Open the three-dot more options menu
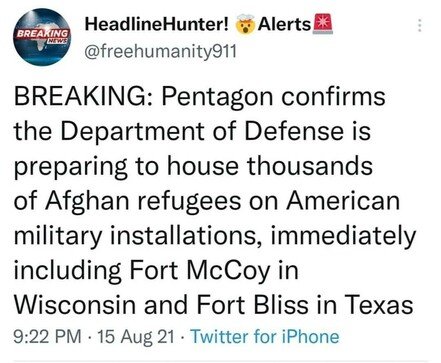Image resolution: width=441 pixels, height=363 pixels. click(420, 25)
